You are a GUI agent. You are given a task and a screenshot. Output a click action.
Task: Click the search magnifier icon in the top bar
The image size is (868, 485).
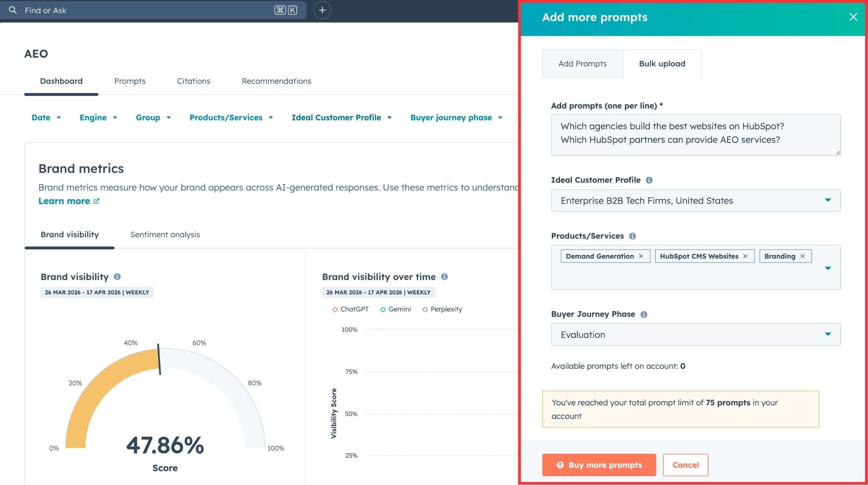pyautogui.click(x=13, y=10)
